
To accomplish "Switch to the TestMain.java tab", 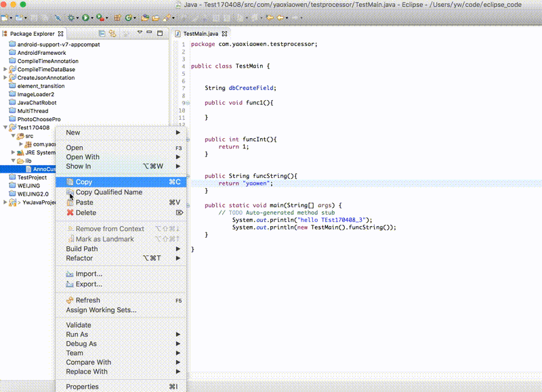I will [201, 33].
